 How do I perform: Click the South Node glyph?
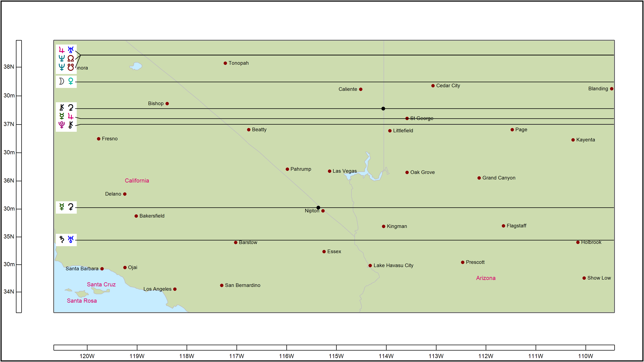click(x=71, y=67)
